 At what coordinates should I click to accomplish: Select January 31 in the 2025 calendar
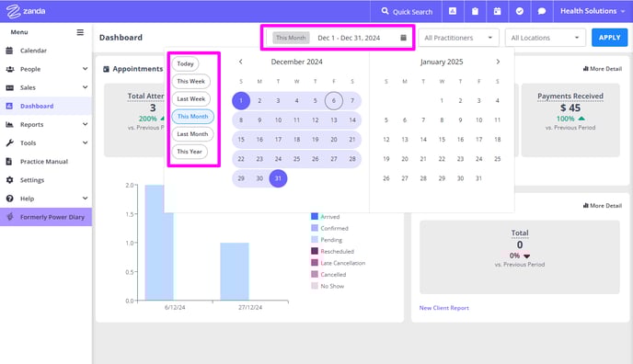[478, 178]
